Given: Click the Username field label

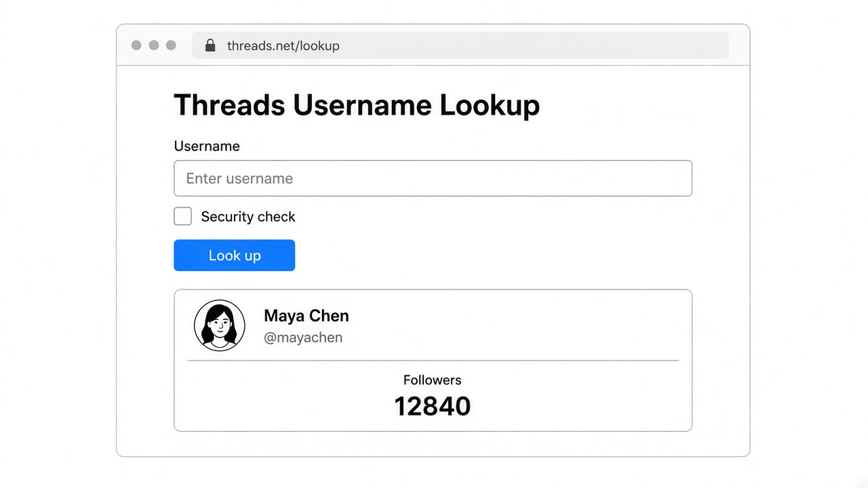Looking at the screenshot, I should pyautogui.click(x=207, y=146).
